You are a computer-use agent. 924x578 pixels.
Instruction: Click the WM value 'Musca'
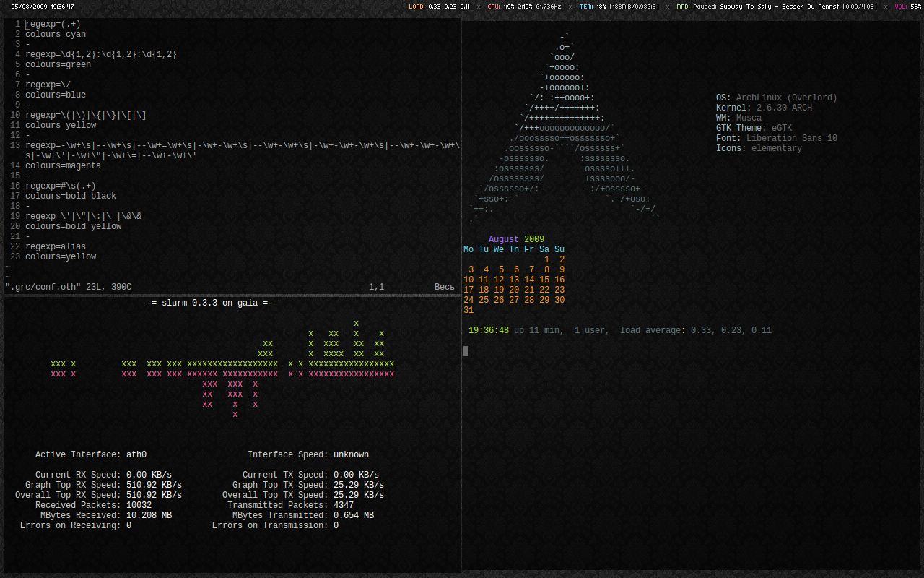(x=749, y=118)
